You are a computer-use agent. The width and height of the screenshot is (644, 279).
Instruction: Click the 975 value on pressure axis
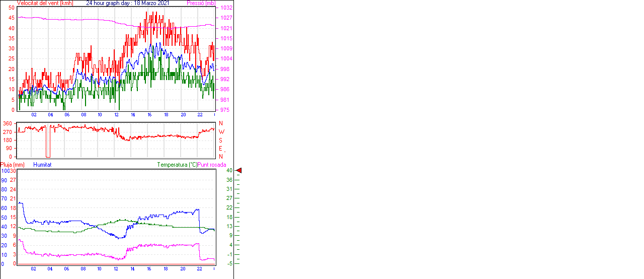225,110
